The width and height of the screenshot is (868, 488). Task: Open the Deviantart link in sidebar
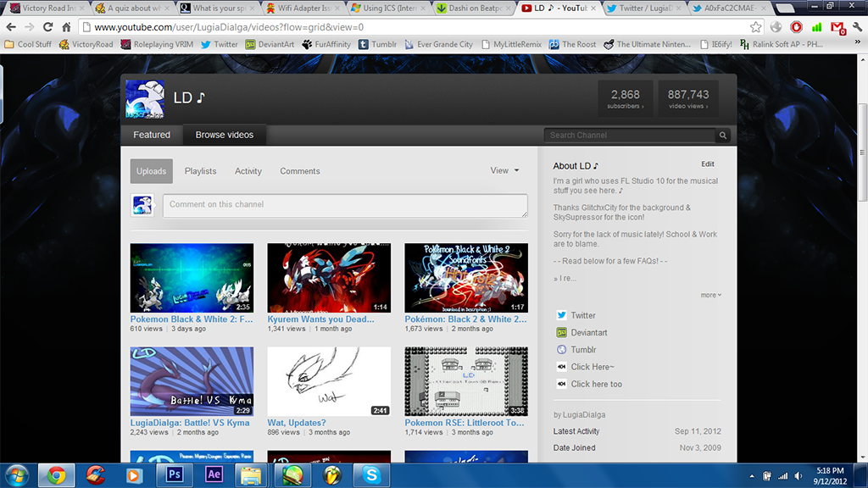click(x=588, y=333)
